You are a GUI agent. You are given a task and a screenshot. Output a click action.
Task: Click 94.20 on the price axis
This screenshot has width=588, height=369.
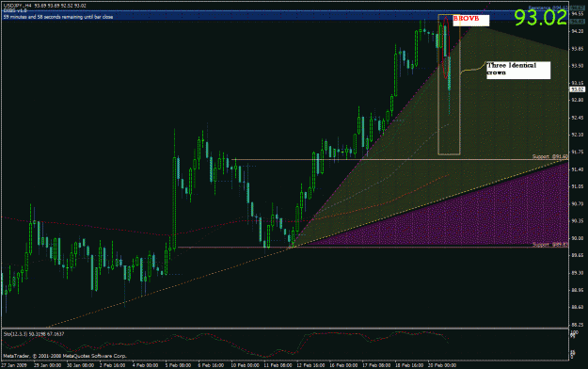coord(577,31)
